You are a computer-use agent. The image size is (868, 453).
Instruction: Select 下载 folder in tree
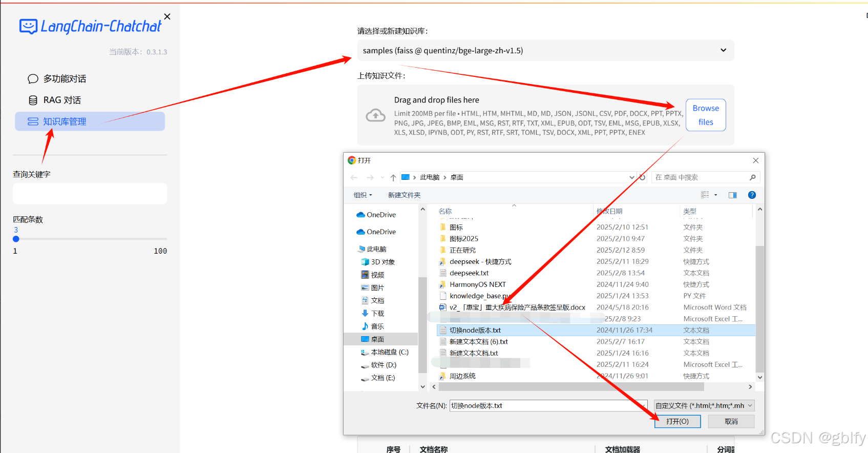click(373, 313)
